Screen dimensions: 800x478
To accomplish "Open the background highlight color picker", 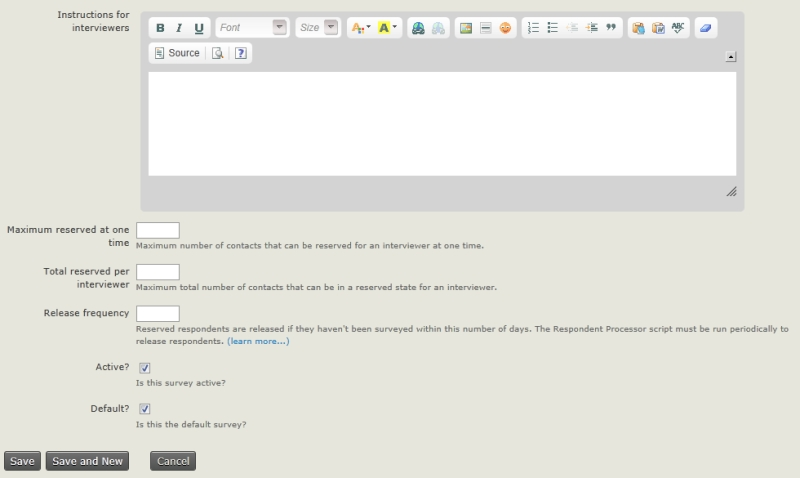I will [x=388, y=28].
